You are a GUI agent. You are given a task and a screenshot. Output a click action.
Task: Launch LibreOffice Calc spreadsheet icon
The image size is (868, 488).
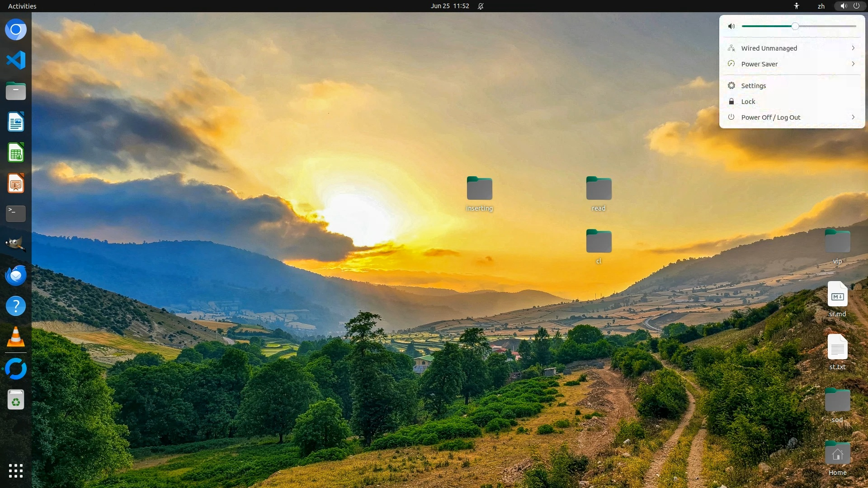click(16, 153)
